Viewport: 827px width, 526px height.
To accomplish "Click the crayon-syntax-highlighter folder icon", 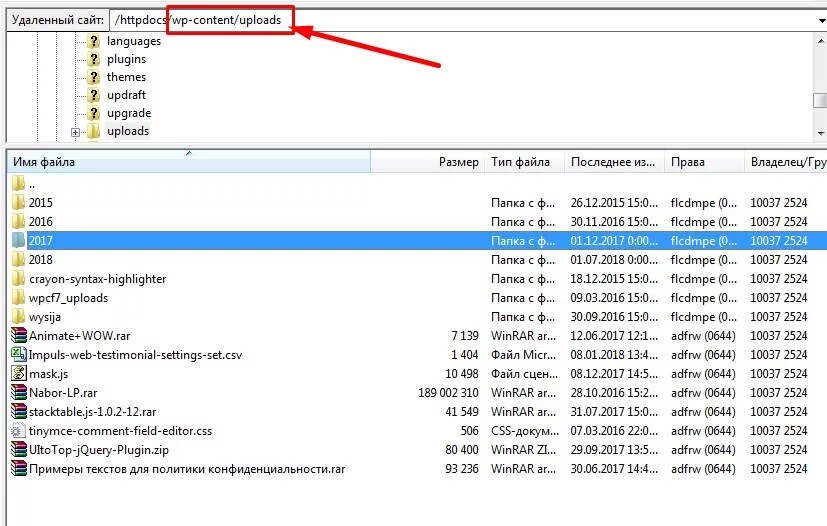I will [18, 279].
